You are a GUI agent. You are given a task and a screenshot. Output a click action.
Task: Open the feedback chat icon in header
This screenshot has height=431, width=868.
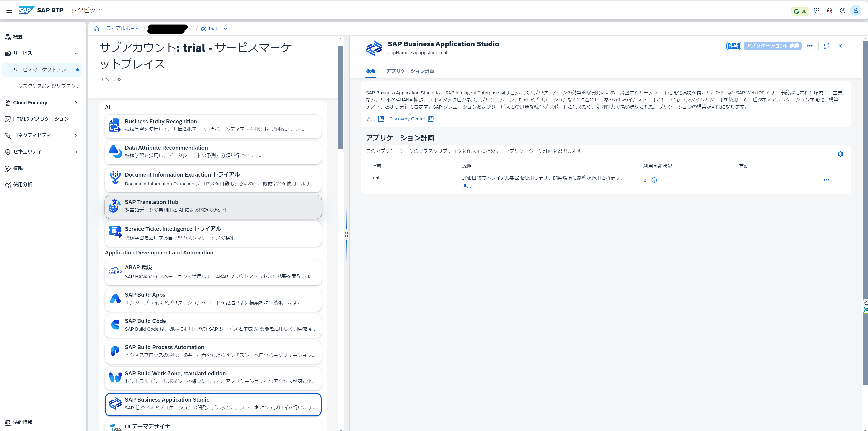pos(816,11)
